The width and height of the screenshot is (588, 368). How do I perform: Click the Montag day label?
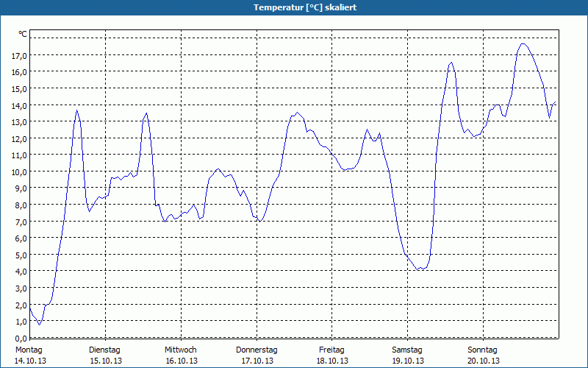click(x=29, y=350)
